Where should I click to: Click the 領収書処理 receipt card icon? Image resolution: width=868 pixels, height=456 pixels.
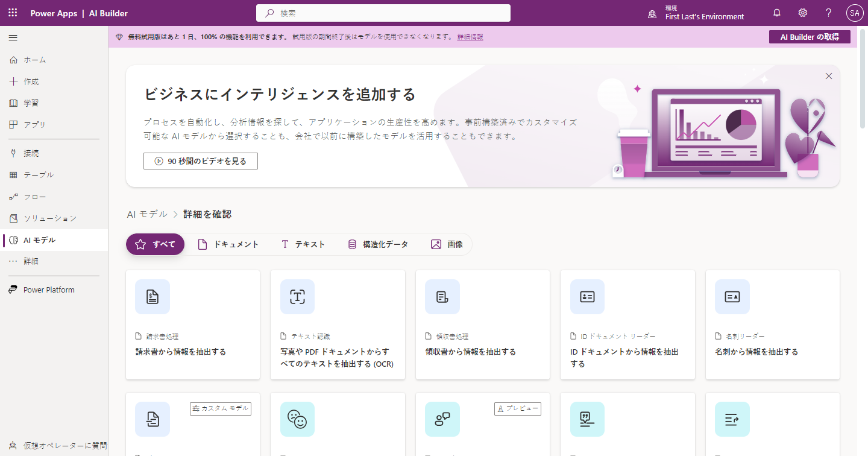tap(442, 297)
